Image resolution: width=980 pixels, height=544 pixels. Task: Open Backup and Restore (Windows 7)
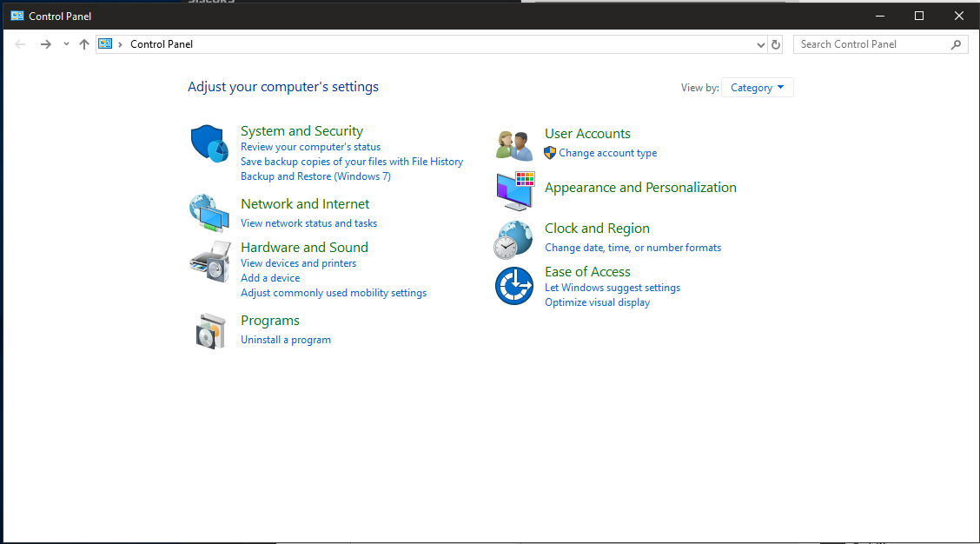pyautogui.click(x=315, y=176)
